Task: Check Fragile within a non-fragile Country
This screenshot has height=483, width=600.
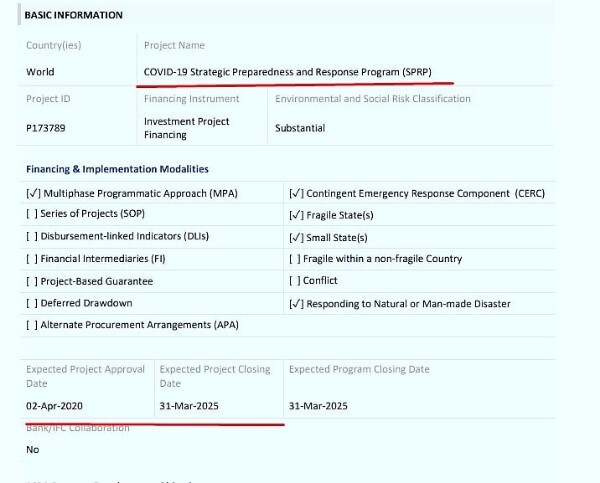Action: tap(294, 259)
